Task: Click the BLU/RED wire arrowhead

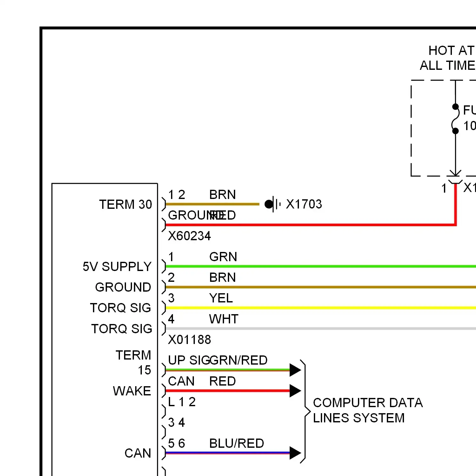Action: click(295, 453)
